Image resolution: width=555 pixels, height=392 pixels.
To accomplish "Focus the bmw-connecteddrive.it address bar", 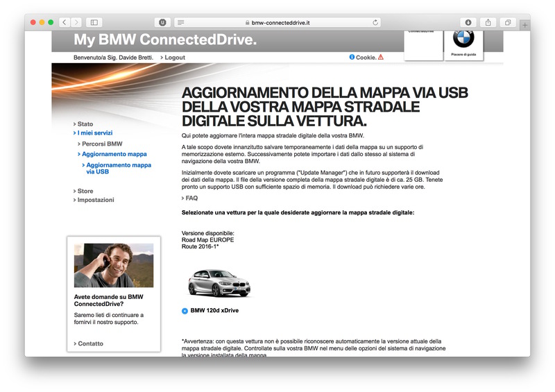I will click(x=277, y=22).
